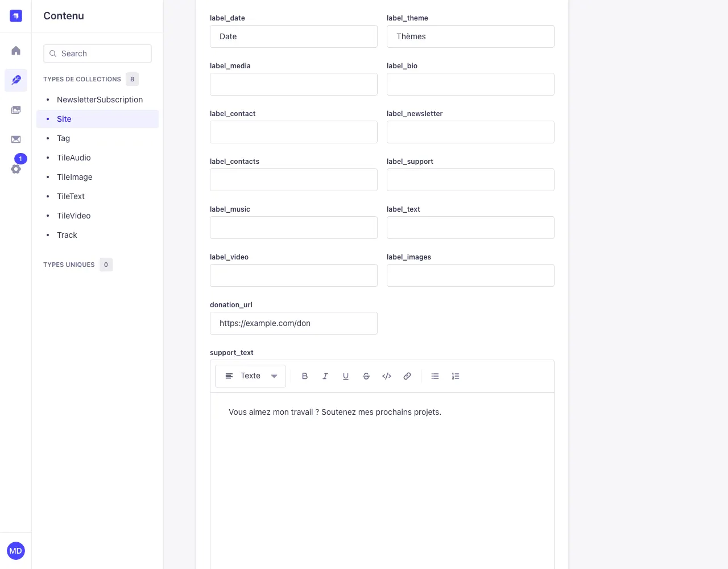Create a numbered list in support_text
The width and height of the screenshot is (728, 569).
tap(456, 376)
